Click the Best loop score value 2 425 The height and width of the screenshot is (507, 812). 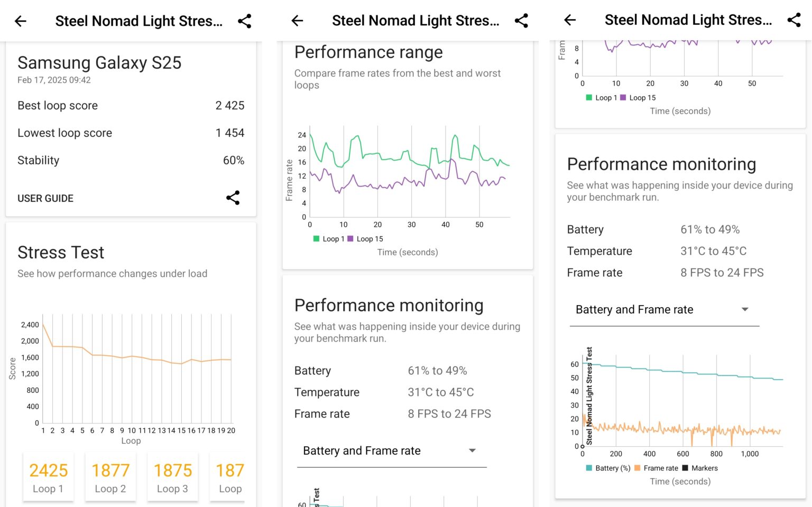[x=230, y=105]
